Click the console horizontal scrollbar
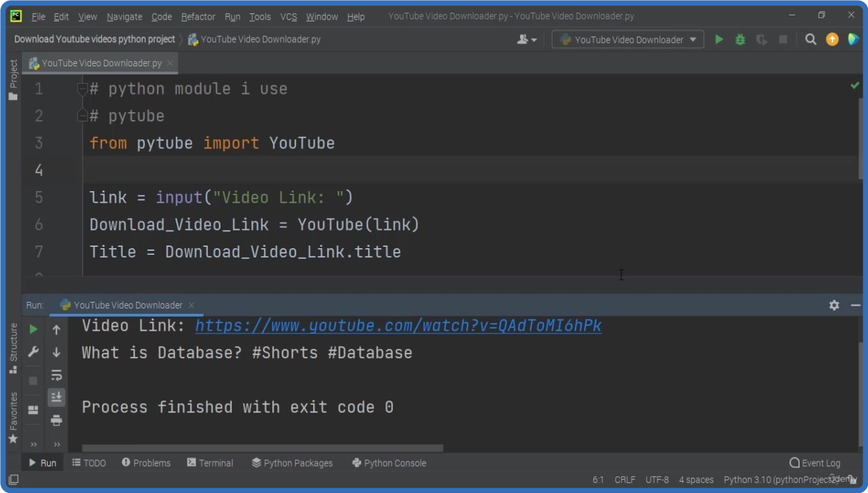The image size is (868, 493). 262,448
